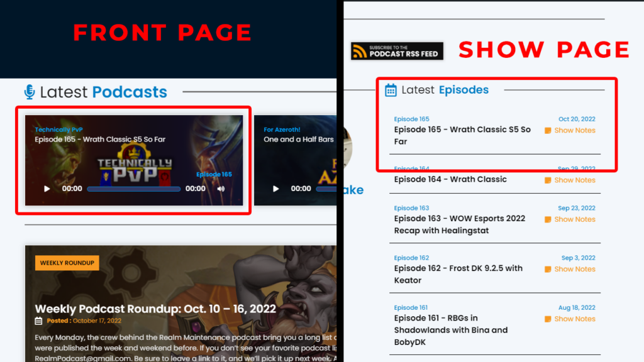Click the microphone icon beside Latest Podcasts

tap(30, 92)
